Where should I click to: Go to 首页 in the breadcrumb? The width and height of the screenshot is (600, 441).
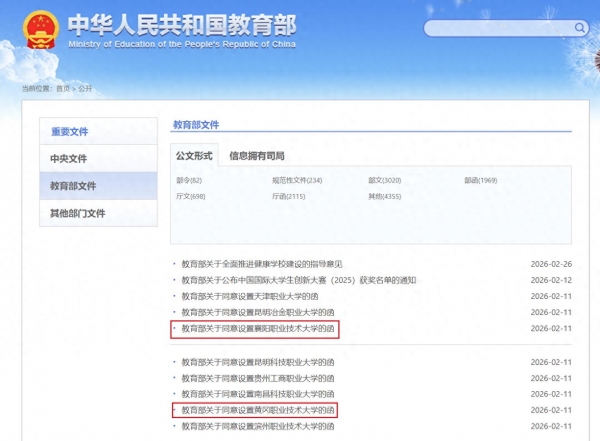point(64,88)
